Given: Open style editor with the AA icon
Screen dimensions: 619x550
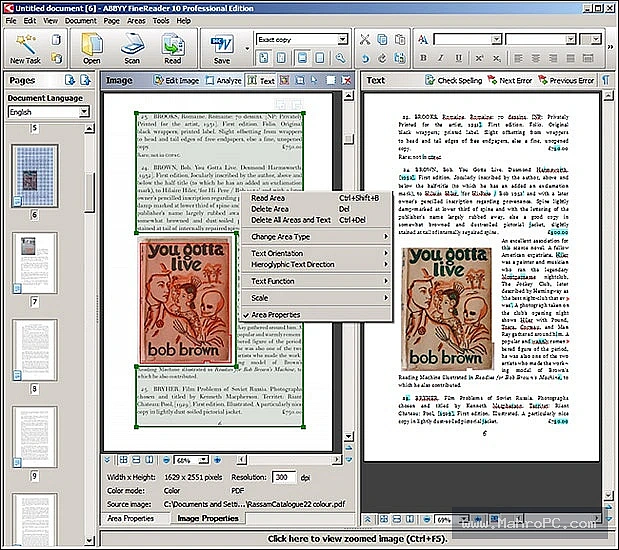Looking at the screenshot, I should click(x=423, y=39).
